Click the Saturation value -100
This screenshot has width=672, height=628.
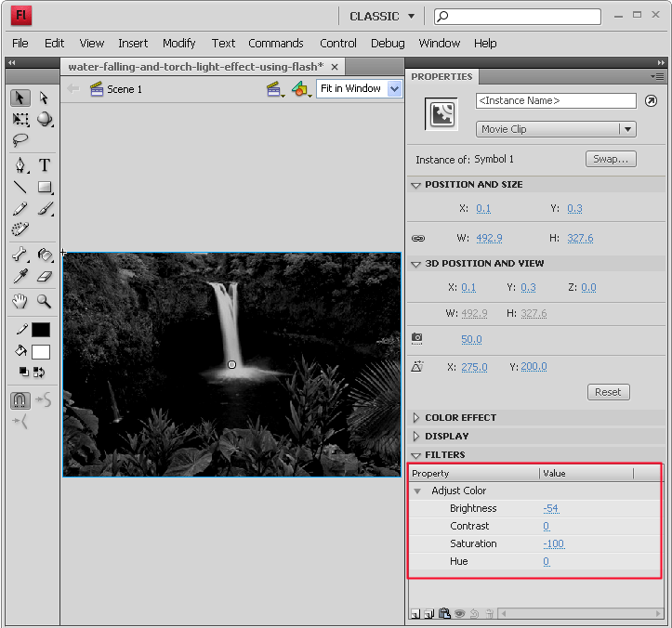click(554, 544)
